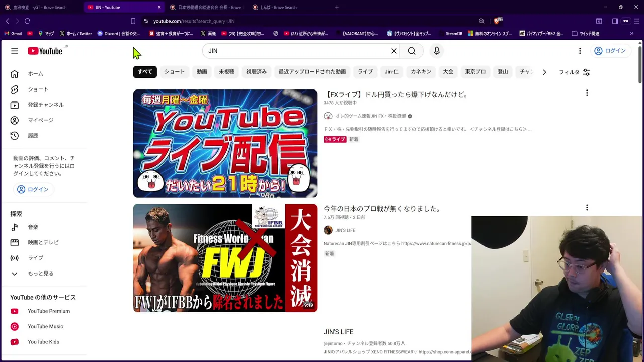Switch to the 血液検査 Brave Search tab
This screenshot has width=644, height=362.
pos(40,7)
